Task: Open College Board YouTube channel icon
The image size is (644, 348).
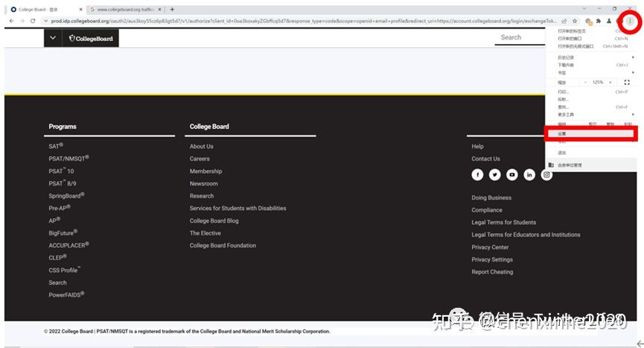Action: point(511,174)
